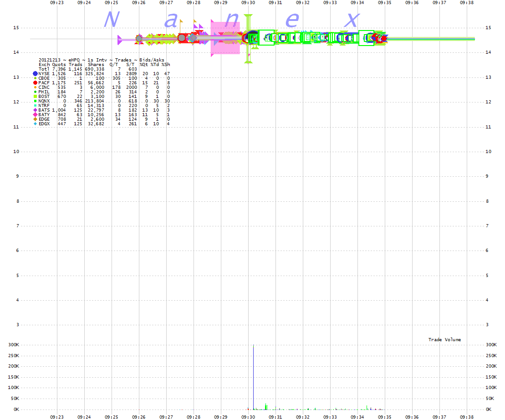
Task: Click the pink hatched quote block before 09:30
Action: click(225, 38)
